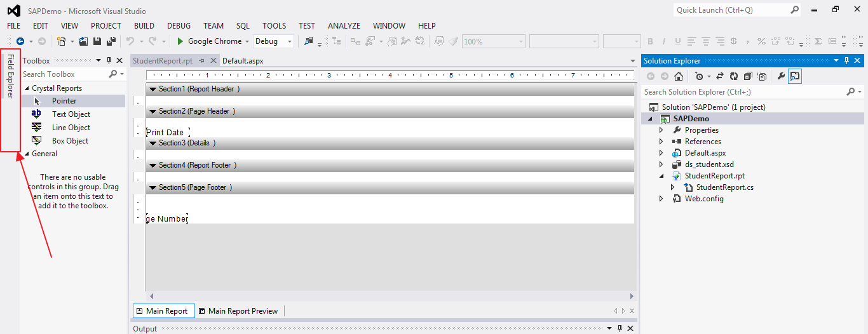This screenshot has width=868, height=334.
Task: Toggle the Percent (%) format icon
Action: (761, 41)
